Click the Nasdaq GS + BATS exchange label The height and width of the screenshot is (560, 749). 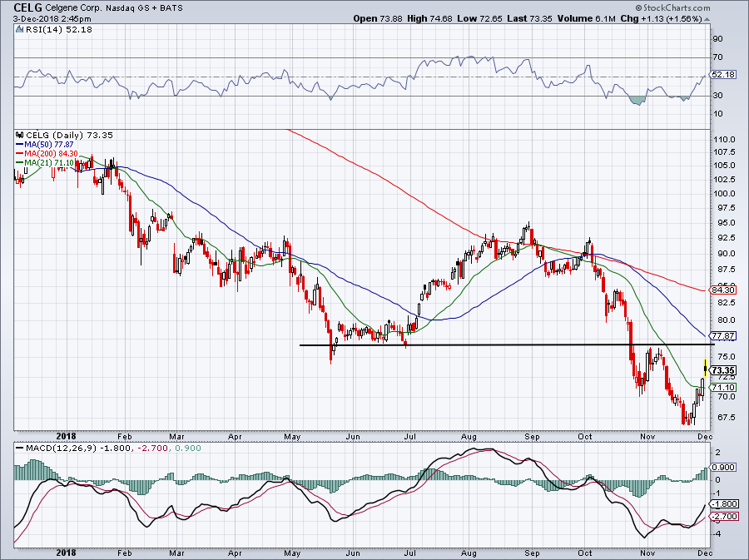pyautogui.click(x=143, y=8)
